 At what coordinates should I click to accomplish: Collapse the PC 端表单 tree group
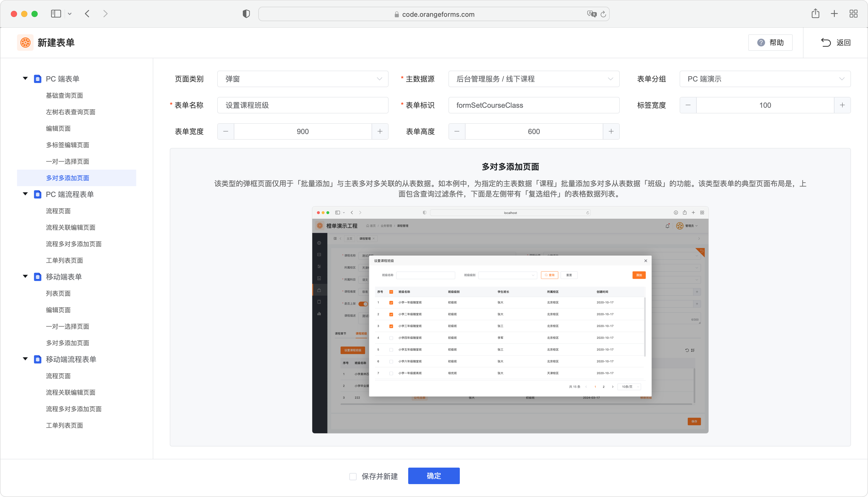[25, 79]
